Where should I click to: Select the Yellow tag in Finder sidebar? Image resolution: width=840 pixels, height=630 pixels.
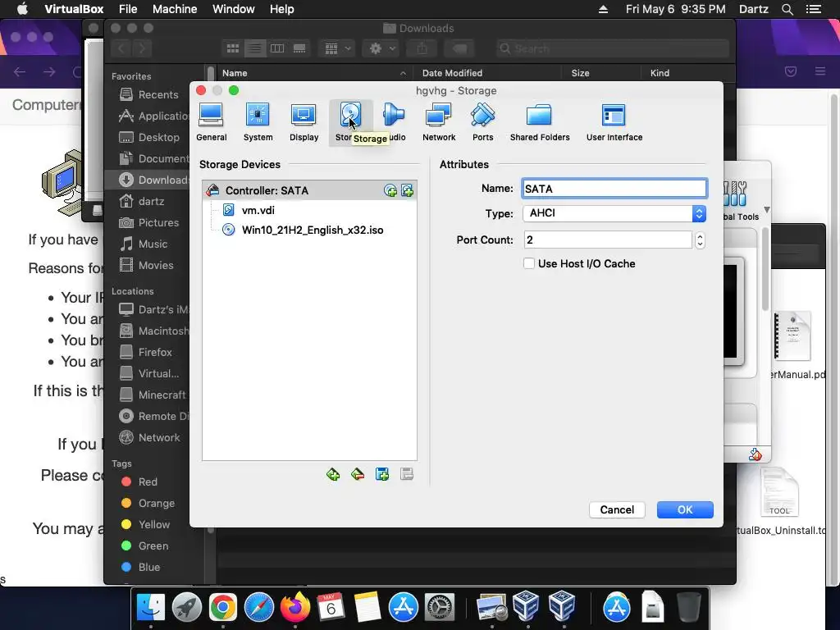pos(146,524)
